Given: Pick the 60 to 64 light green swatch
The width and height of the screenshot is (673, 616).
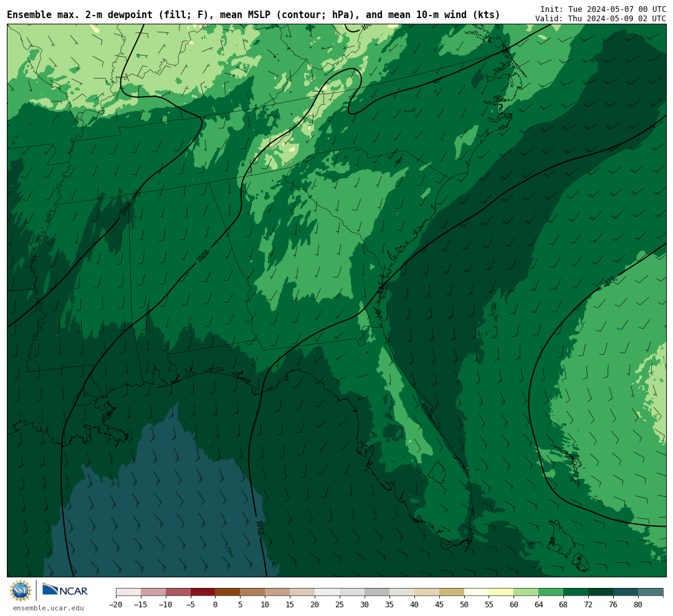Looking at the screenshot, I should point(527,592).
